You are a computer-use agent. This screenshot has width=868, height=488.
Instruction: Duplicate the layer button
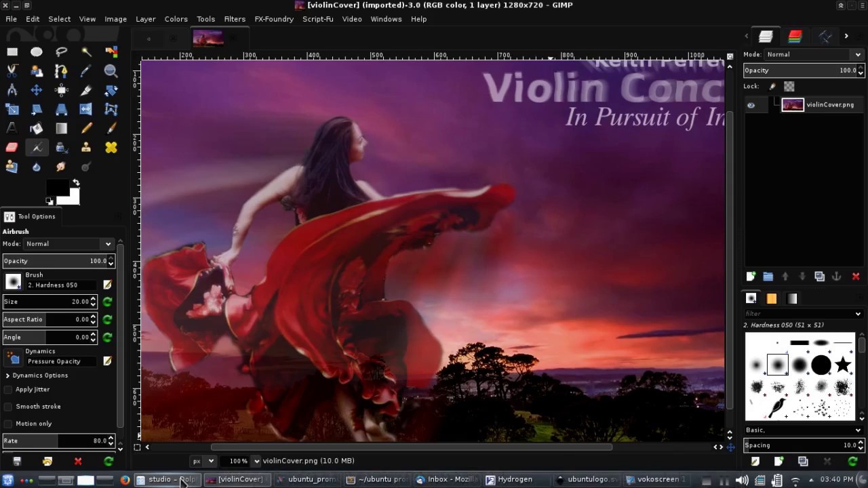pos(819,277)
